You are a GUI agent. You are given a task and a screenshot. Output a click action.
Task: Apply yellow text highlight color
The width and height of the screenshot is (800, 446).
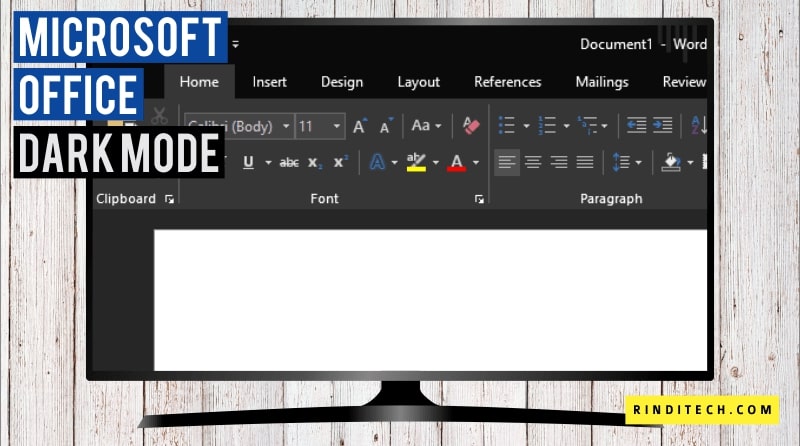pos(416,162)
